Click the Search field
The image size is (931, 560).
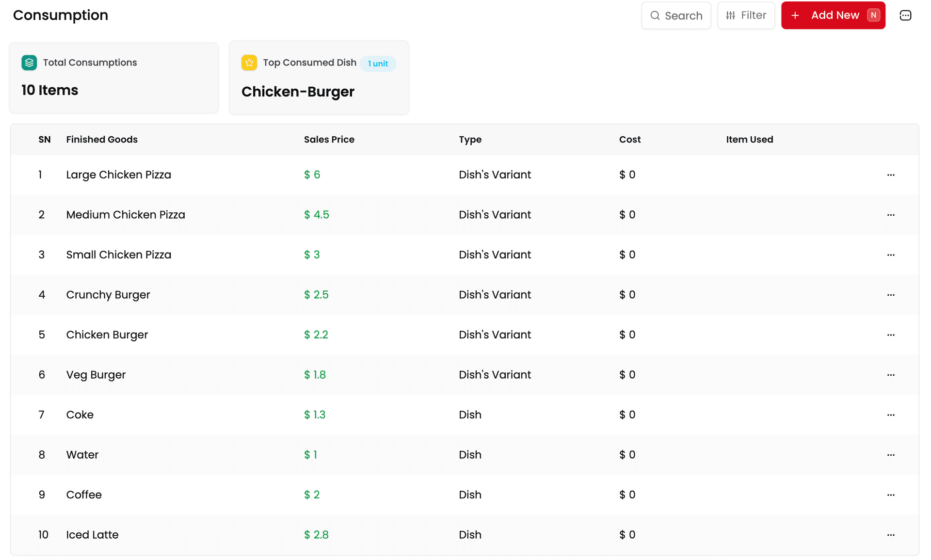676,16
